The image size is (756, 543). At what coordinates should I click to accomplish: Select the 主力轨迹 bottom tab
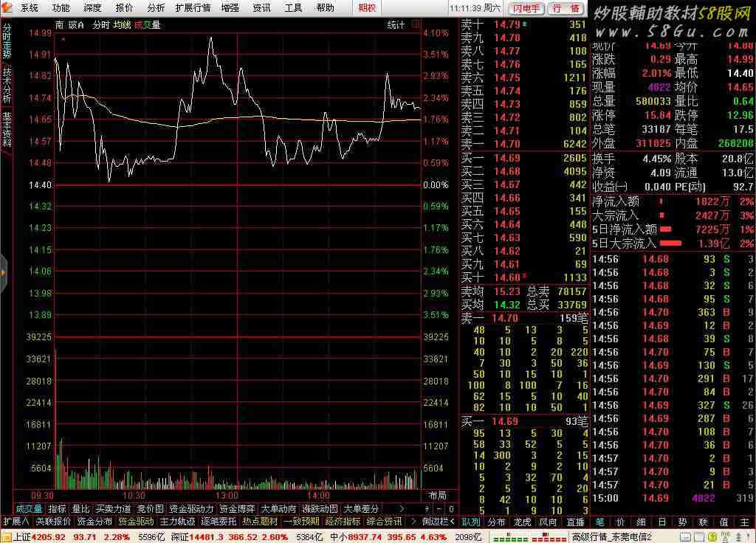[177, 522]
